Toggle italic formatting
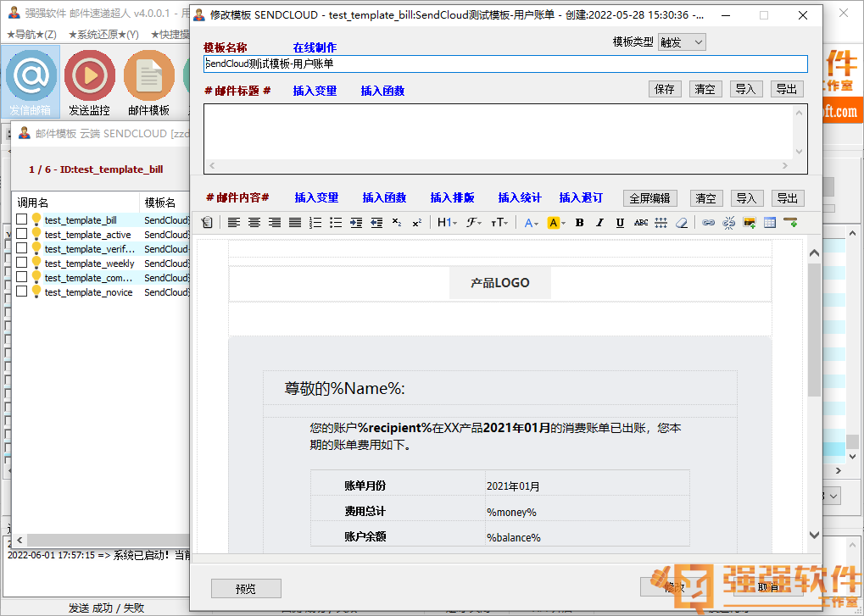 599,222
